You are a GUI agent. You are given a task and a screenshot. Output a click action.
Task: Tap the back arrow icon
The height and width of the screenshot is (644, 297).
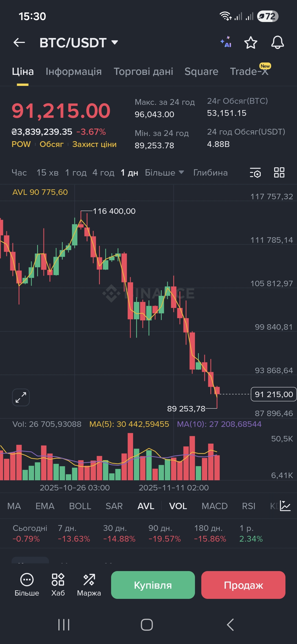[19, 43]
